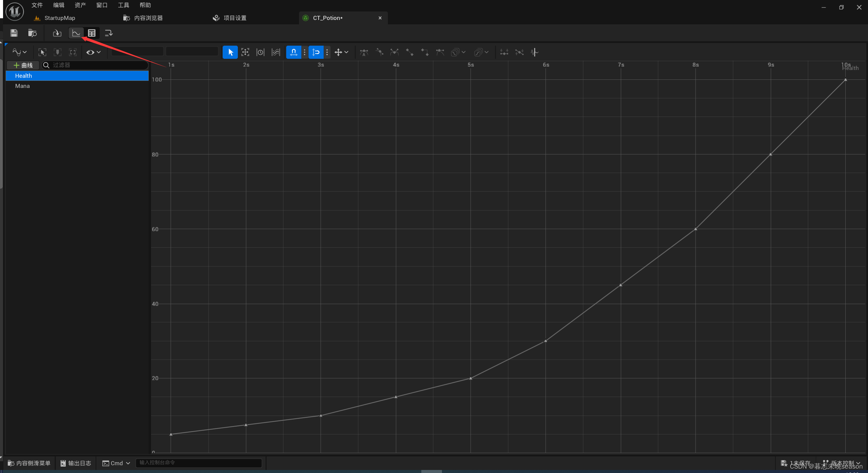Viewport: 868px width, 473px height.
Task: Open value snapping options dots
Action: (327, 52)
